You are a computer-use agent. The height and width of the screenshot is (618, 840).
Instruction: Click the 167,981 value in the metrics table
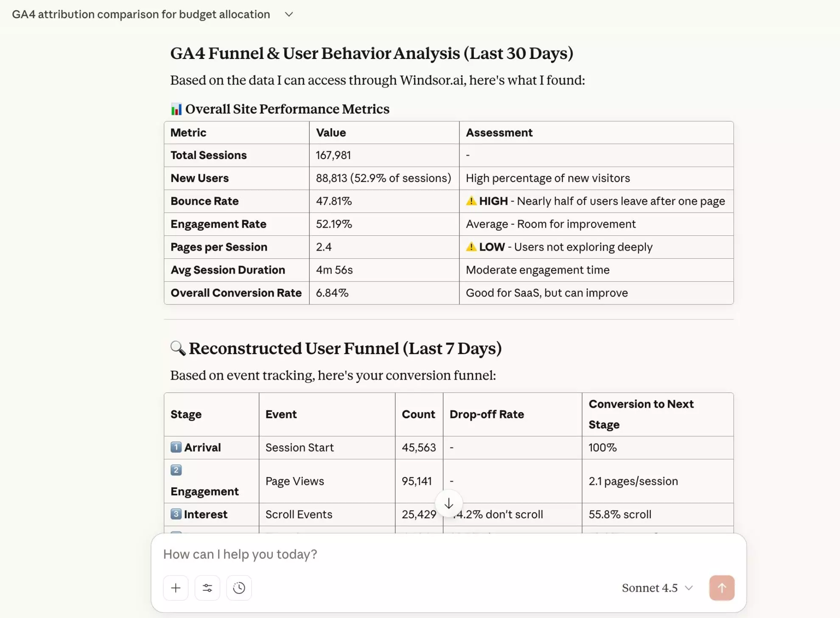pyautogui.click(x=333, y=155)
